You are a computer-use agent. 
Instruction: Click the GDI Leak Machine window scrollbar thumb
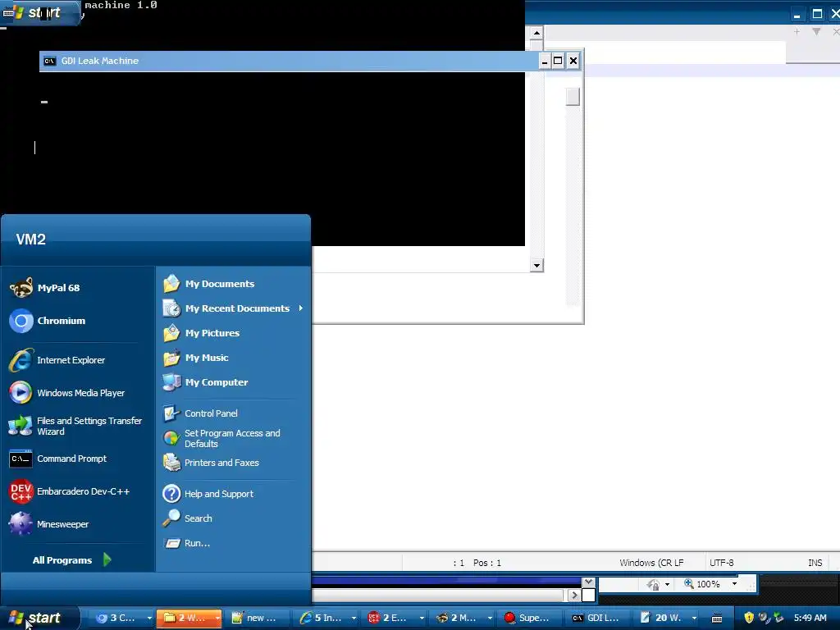click(x=573, y=97)
